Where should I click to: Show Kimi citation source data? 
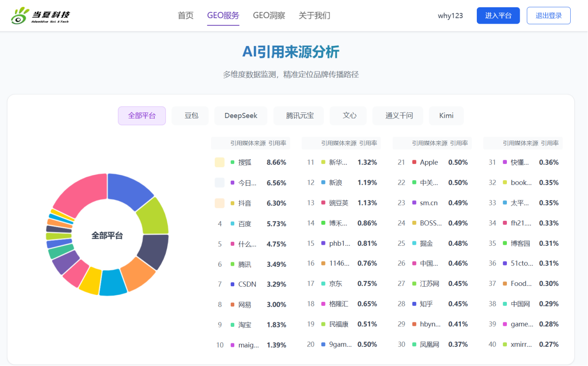[x=446, y=116]
